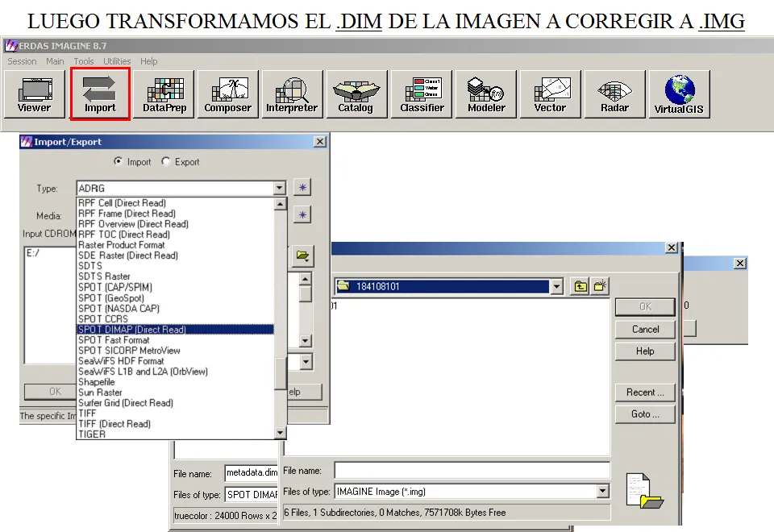Select SPOT CCRS entry
This screenshot has height=532, width=774.
click(x=176, y=319)
